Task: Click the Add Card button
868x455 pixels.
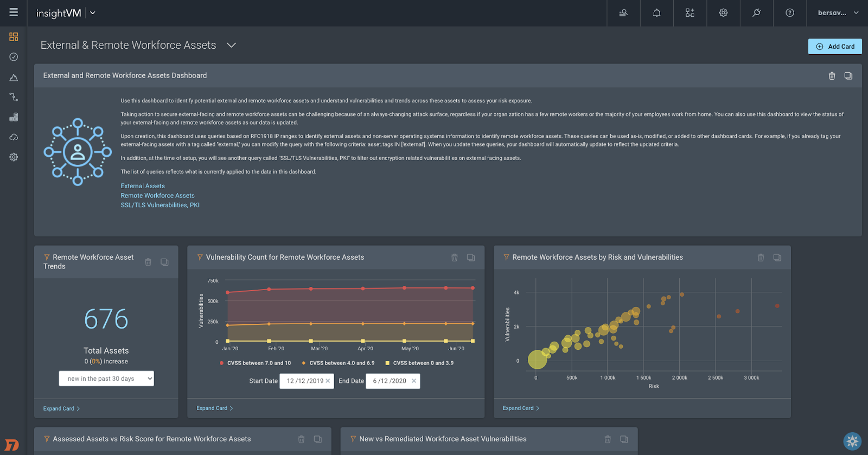Action: click(x=834, y=47)
